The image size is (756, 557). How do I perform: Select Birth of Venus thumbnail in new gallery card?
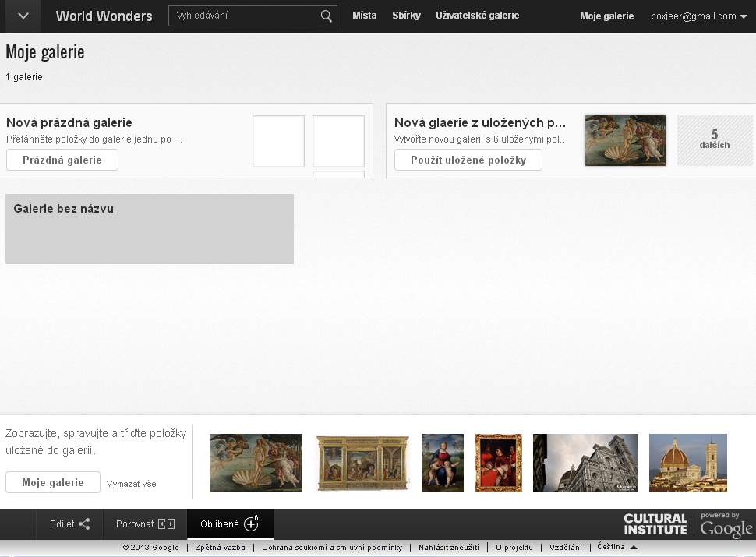(x=625, y=141)
